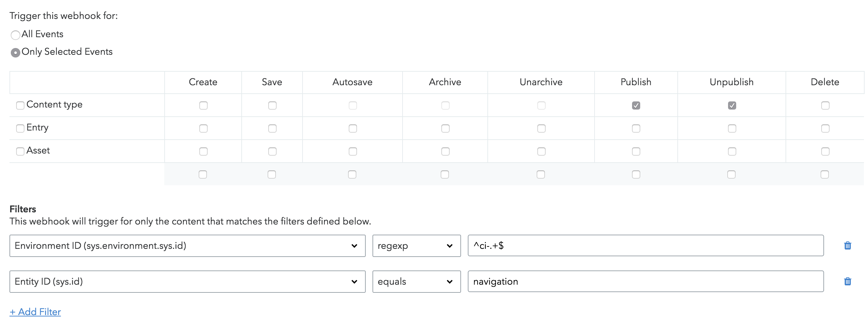Delete the Entity ID filter via trash icon
The image size is (868, 332).
point(847,282)
